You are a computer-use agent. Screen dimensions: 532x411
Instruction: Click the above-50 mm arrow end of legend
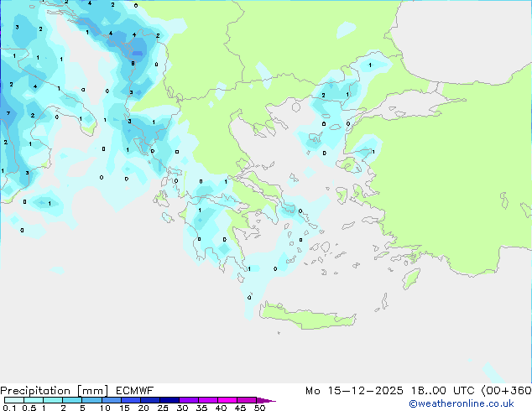tap(266, 400)
